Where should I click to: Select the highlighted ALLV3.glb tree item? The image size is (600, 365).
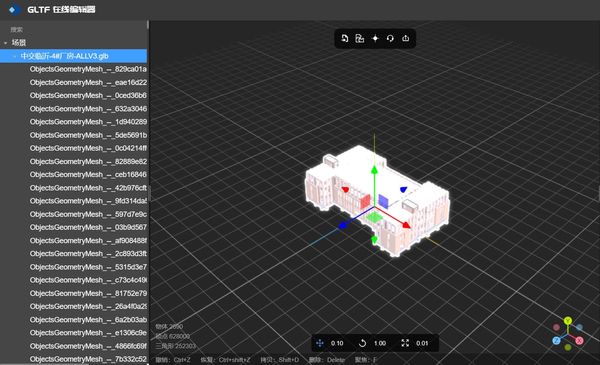pos(73,56)
